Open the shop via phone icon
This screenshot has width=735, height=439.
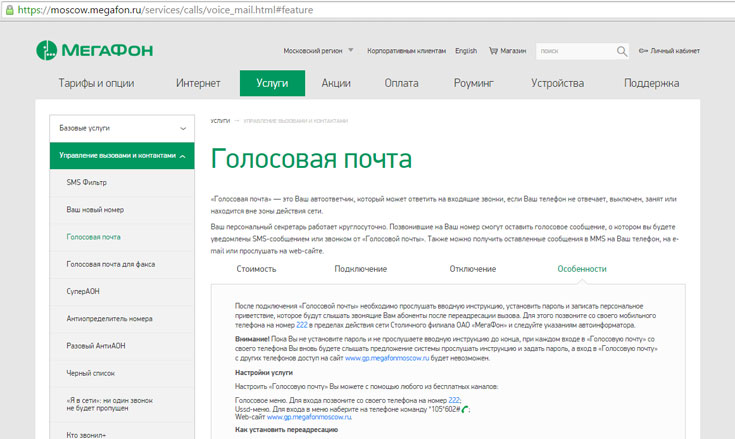point(494,50)
